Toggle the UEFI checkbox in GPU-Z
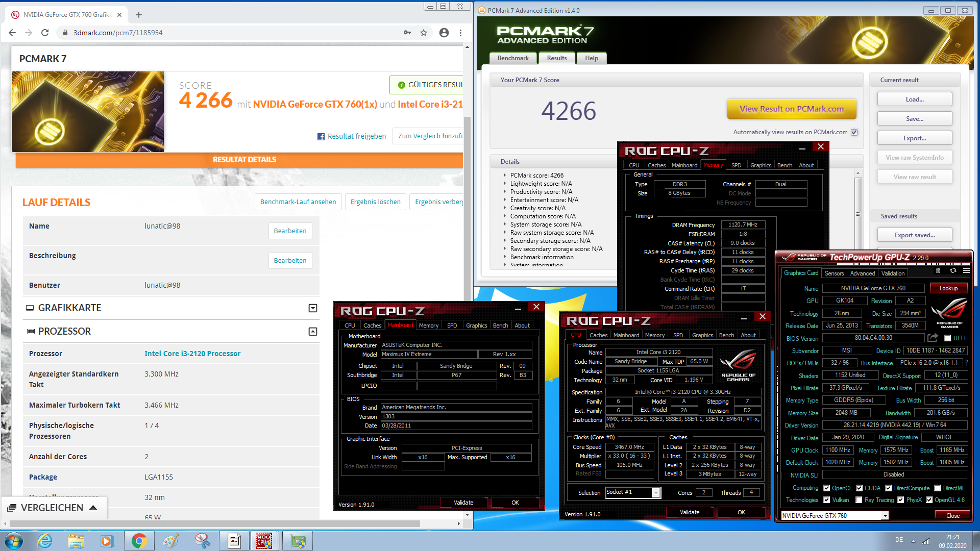The height and width of the screenshot is (551, 980). [947, 338]
